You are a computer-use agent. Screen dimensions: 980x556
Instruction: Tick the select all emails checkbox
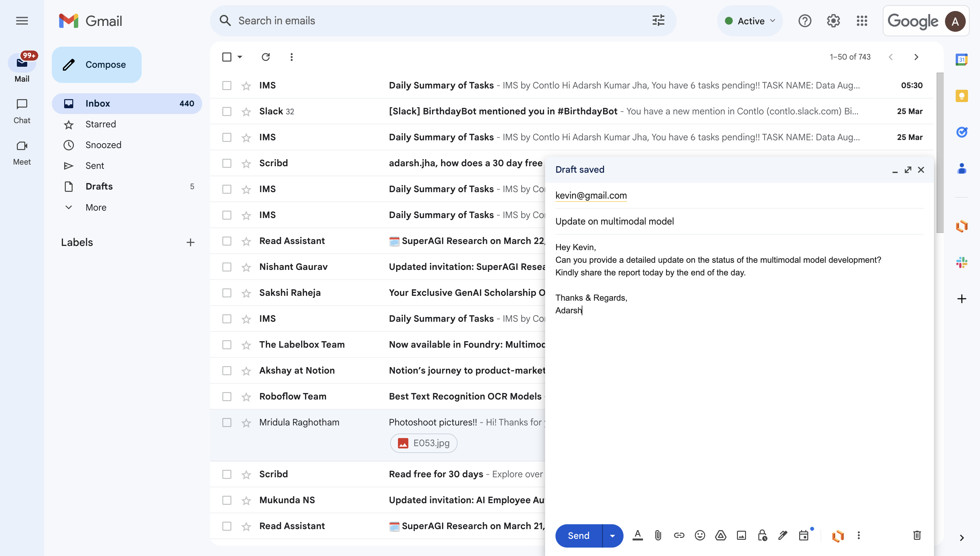click(227, 57)
